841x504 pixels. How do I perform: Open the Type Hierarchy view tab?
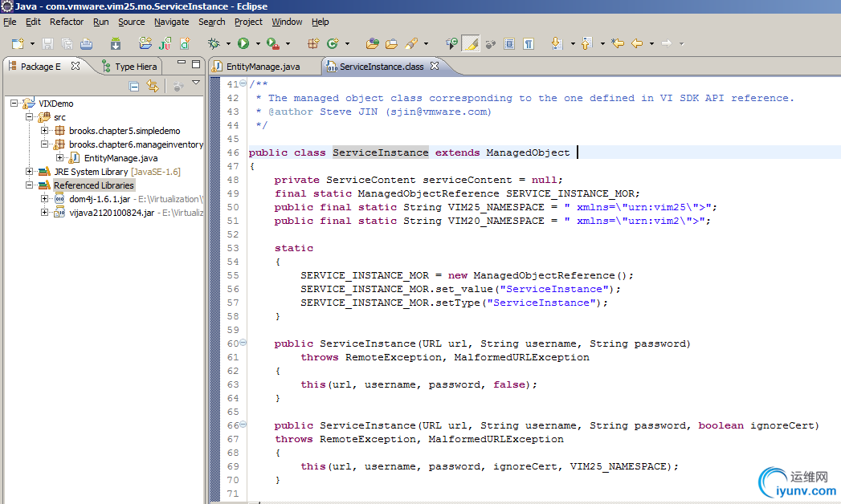pyautogui.click(x=135, y=67)
